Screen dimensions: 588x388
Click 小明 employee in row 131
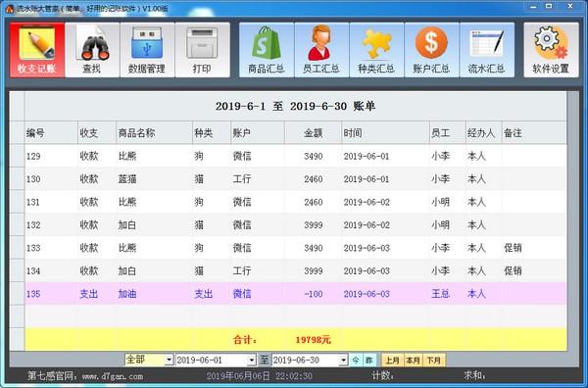tap(440, 202)
